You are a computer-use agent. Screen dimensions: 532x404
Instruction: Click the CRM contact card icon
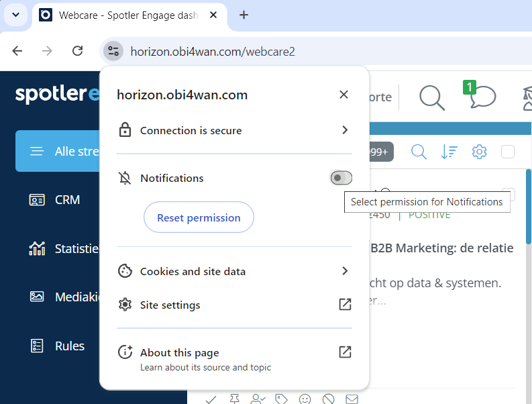[x=37, y=200]
